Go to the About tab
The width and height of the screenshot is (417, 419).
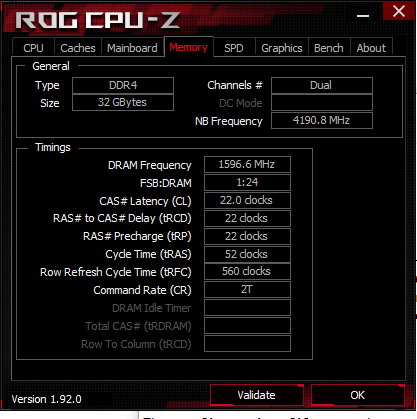click(x=371, y=48)
